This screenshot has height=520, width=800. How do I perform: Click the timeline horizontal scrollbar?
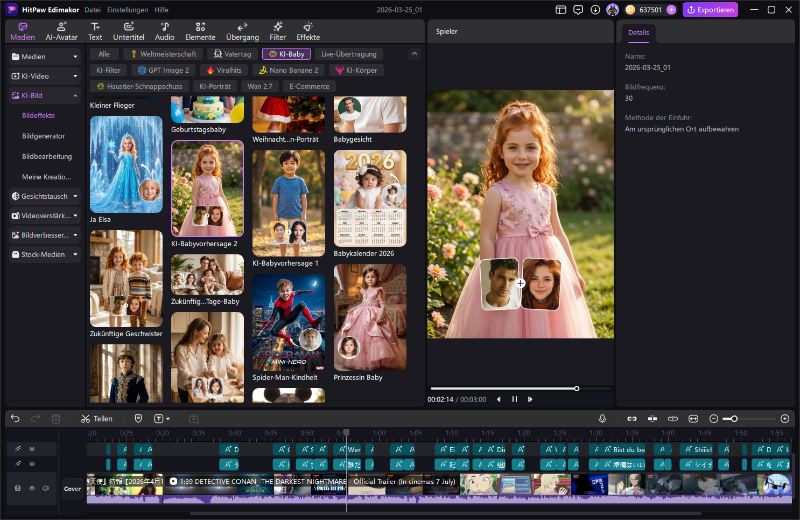point(446,513)
